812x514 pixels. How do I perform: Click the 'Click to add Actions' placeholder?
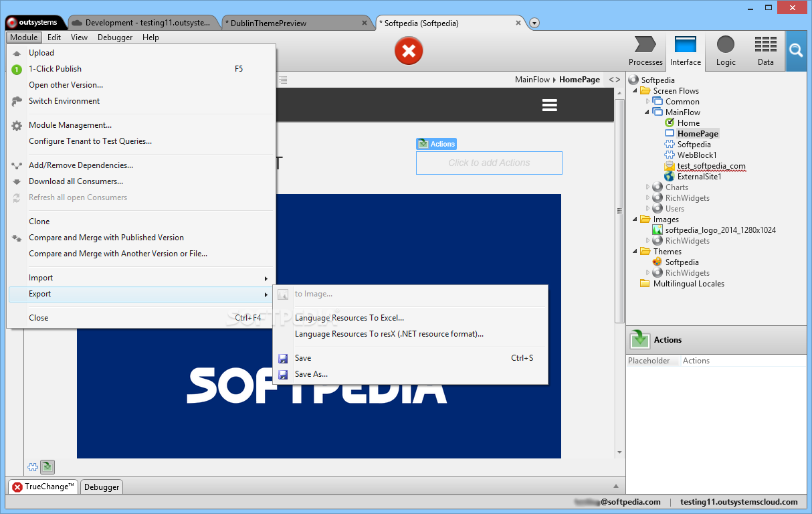point(489,163)
